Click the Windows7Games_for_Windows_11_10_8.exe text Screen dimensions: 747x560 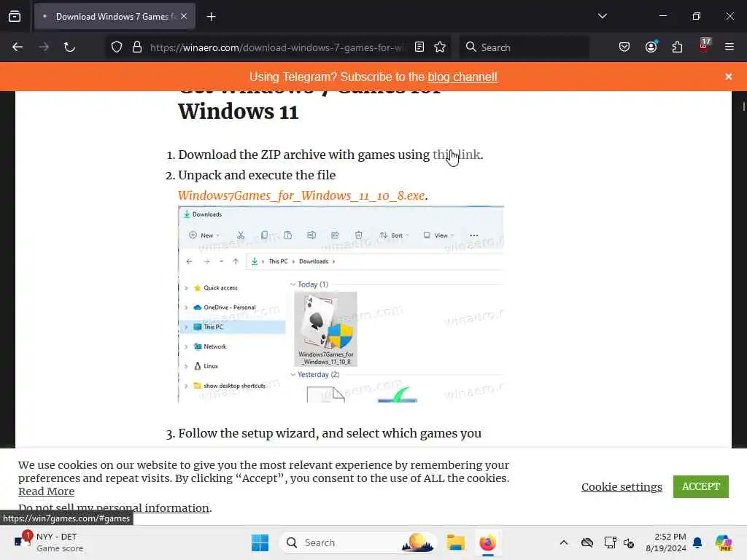[x=301, y=195]
